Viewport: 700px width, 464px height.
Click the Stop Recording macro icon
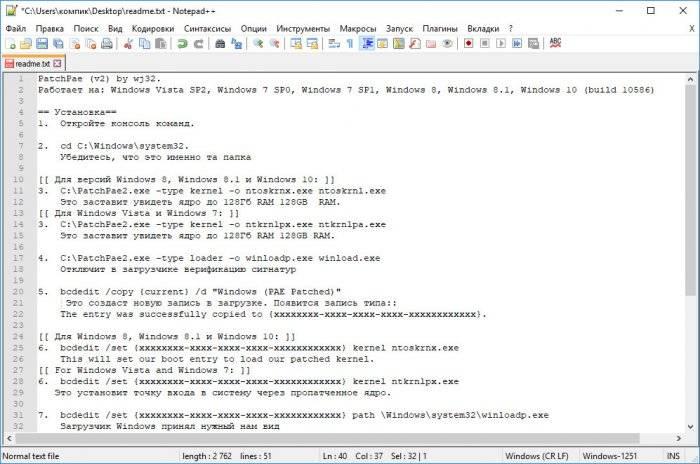click(485, 43)
